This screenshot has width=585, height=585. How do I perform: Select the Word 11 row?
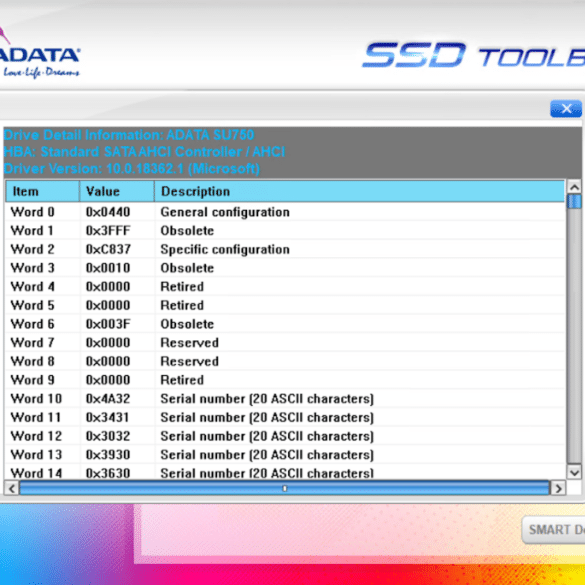coord(285,417)
